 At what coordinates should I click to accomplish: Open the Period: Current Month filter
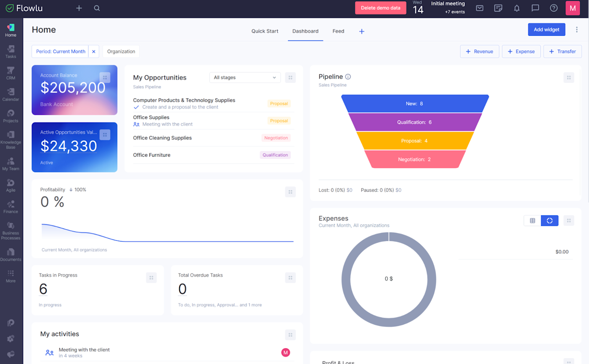[61, 51]
